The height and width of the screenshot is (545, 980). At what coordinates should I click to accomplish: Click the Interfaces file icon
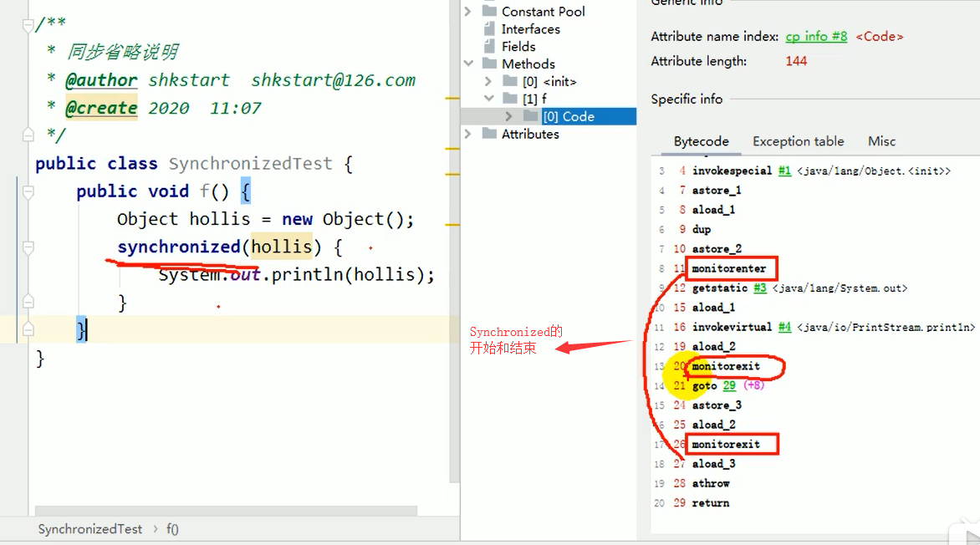coord(489,28)
